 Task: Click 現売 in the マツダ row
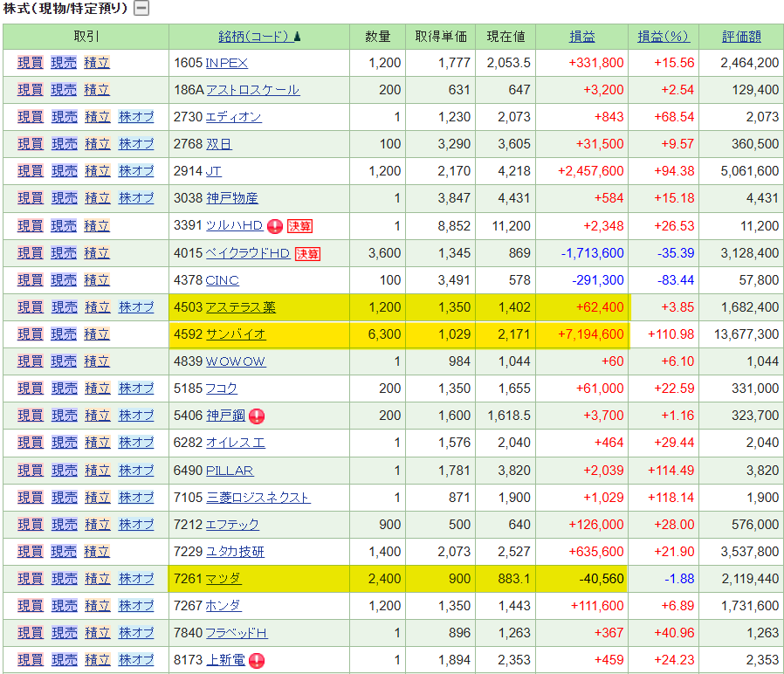[x=65, y=579]
